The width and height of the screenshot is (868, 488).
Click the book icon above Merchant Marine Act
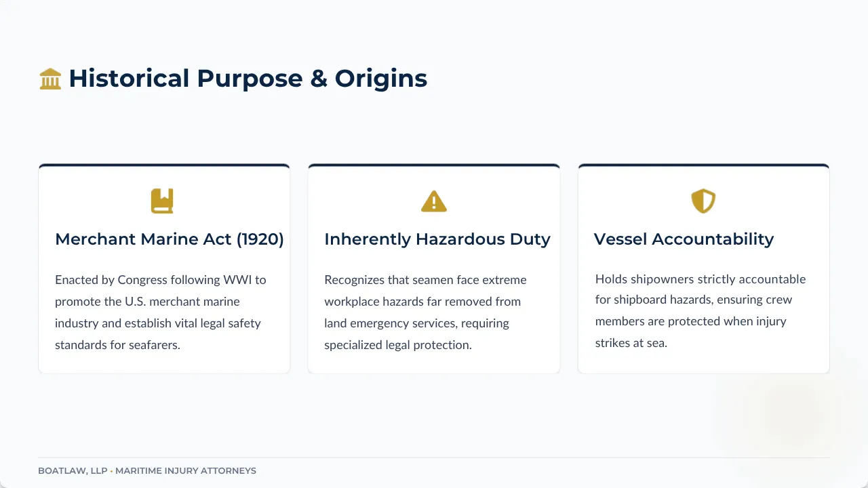(162, 201)
